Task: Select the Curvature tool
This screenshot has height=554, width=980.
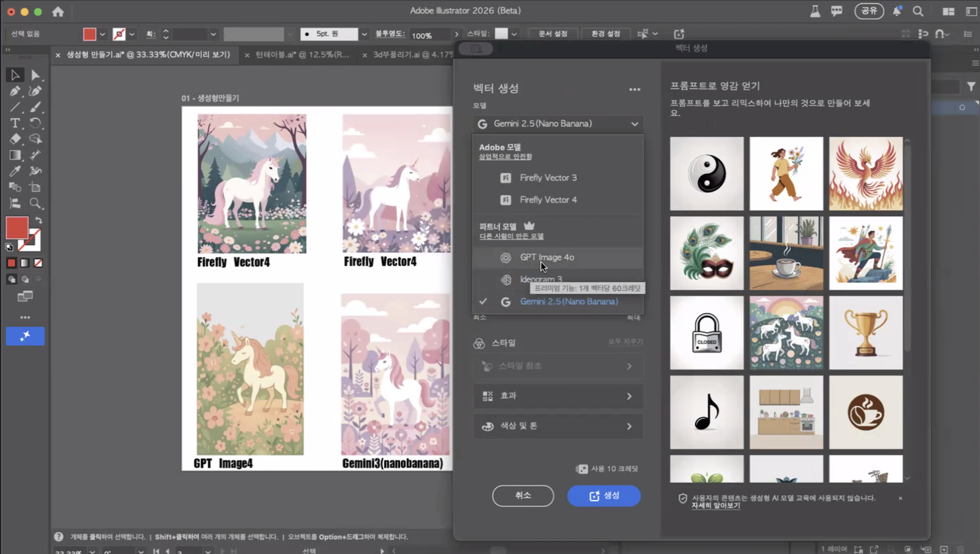Action: [x=35, y=91]
